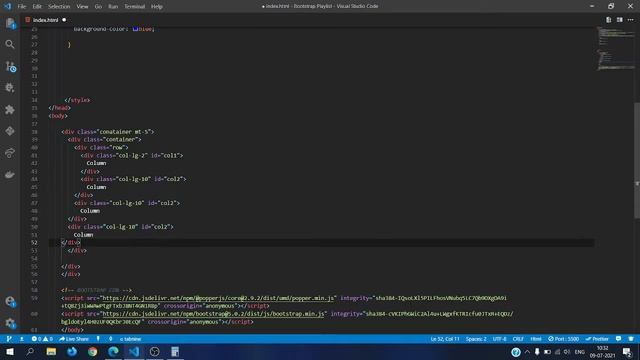Open the Selection menu
Image resolution: width=640 pixels, height=360 pixels.
pos(59,7)
